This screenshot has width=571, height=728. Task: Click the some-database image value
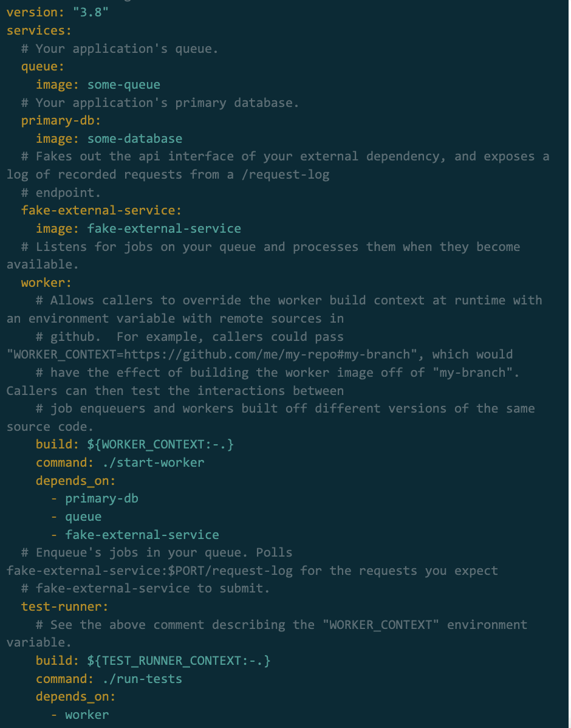point(134,139)
